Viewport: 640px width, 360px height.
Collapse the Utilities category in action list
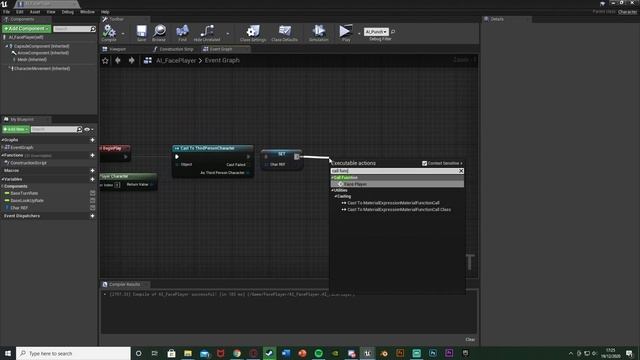click(332, 190)
